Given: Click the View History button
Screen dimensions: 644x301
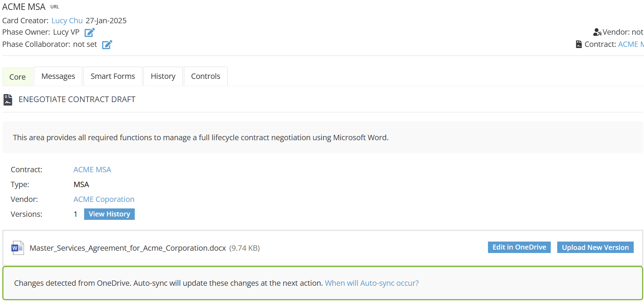Looking at the screenshot, I should pyautogui.click(x=109, y=214).
